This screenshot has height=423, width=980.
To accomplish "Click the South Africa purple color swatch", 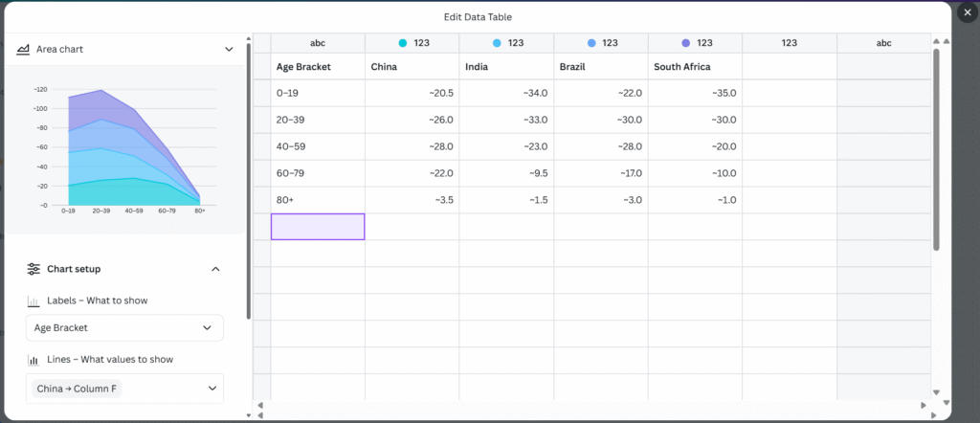I will (x=686, y=43).
